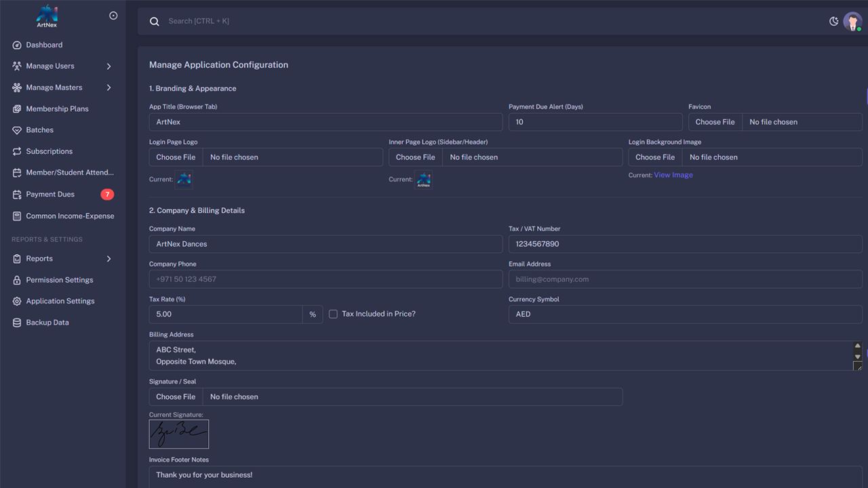Image resolution: width=868 pixels, height=488 pixels.
Task: Click the Company Phone input field
Action: [x=325, y=279]
